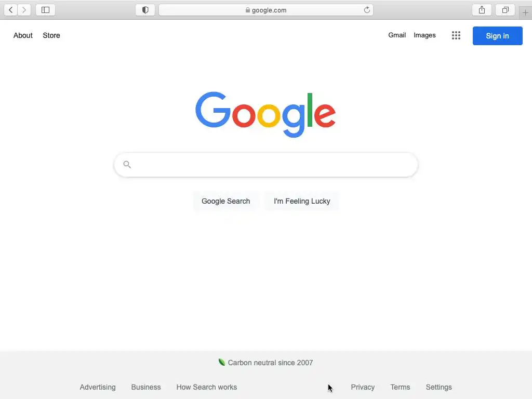532x399 pixels.
Task: Open the privacy report shield icon
Action: (145, 10)
